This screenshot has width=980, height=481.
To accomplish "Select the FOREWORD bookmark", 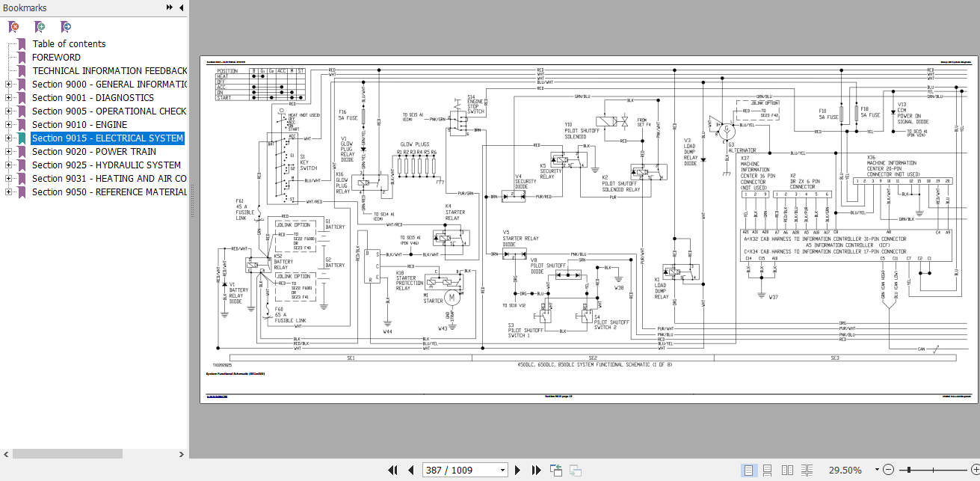I will pyautogui.click(x=56, y=58).
